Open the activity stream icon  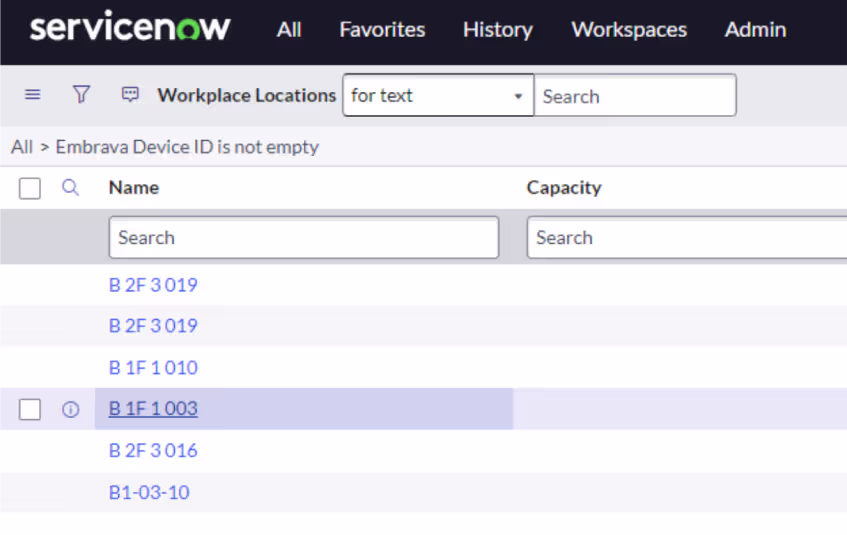pyautogui.click(x=130, y=95)
